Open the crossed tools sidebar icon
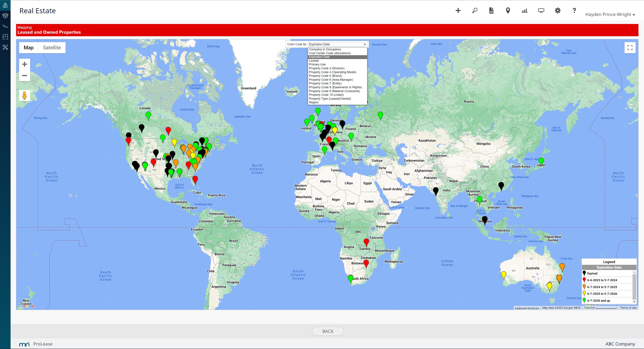Viewport: 644px width, 349px height. pos(5,47)
